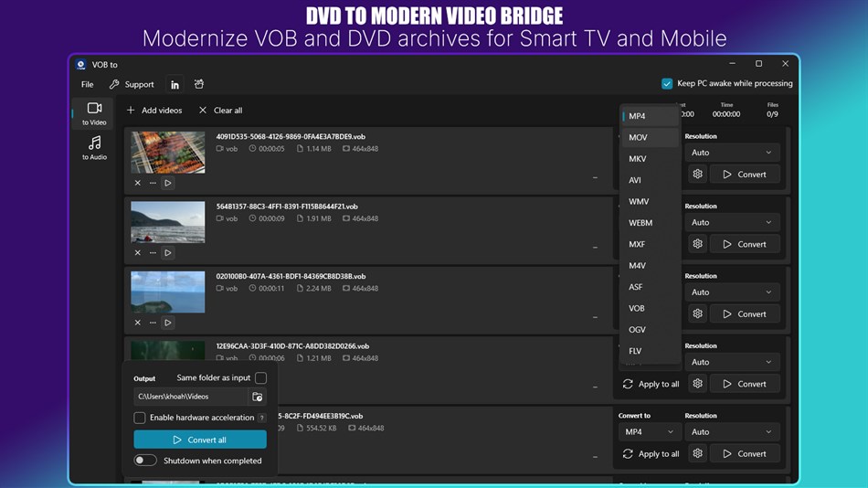Viewport: 868px width, 488px height.
Task: Expand Resolution dropdown for third video
Action: [732, 292]
